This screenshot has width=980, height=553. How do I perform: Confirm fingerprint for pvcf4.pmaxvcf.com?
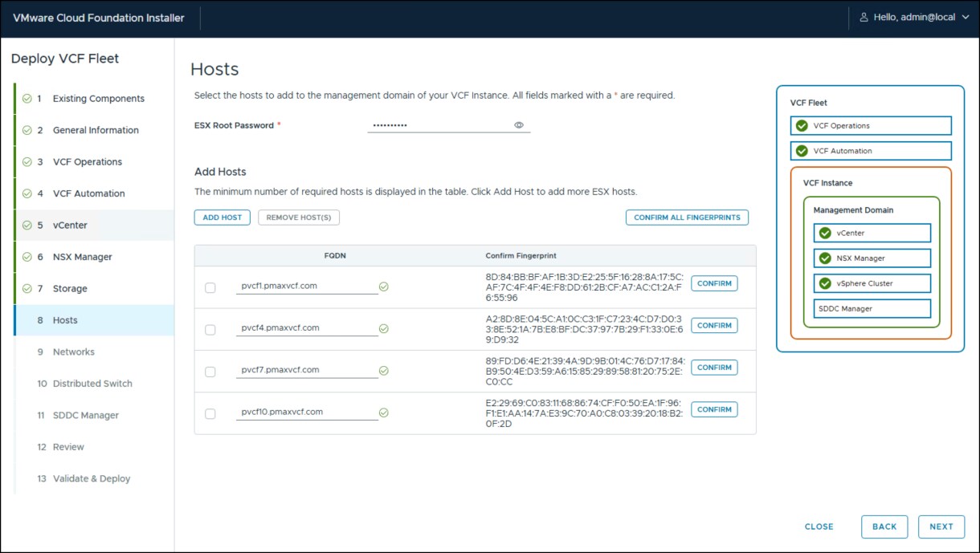[x=714, y=326]
